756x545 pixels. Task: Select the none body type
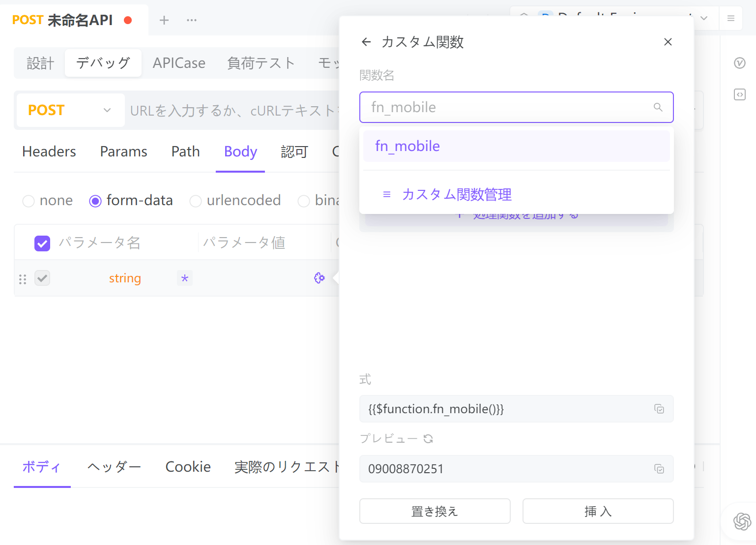pyautogui.click(x=29, y=201)
